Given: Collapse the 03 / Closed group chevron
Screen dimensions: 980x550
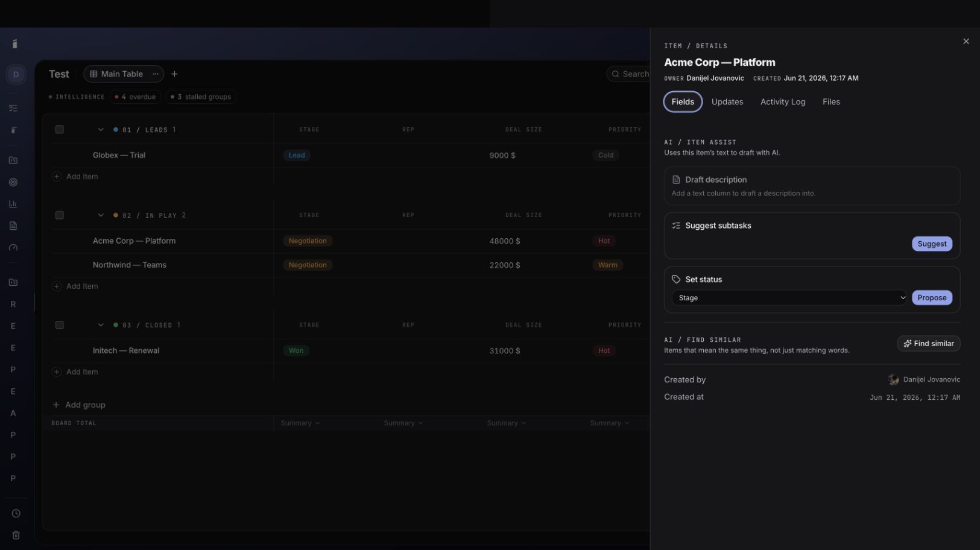Looking at the screenshot, I should click(101, 325).
